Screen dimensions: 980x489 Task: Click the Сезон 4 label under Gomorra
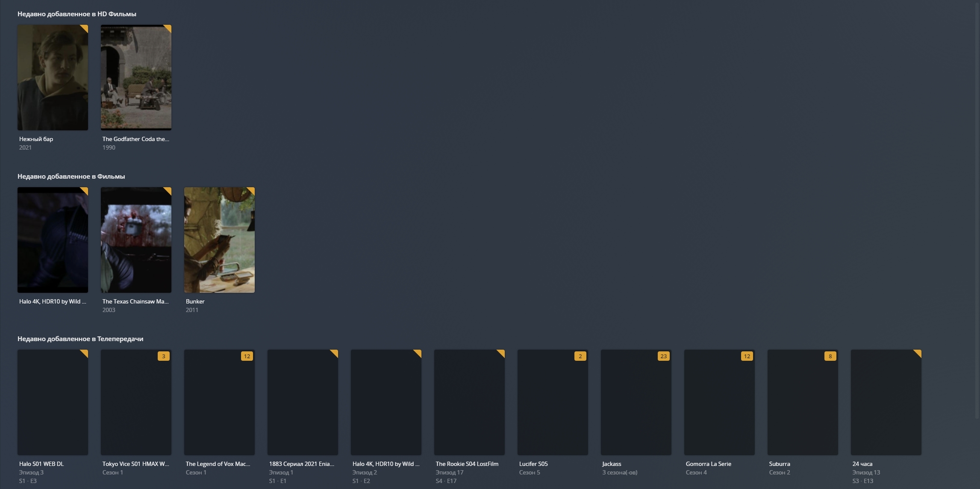point(696,472)
